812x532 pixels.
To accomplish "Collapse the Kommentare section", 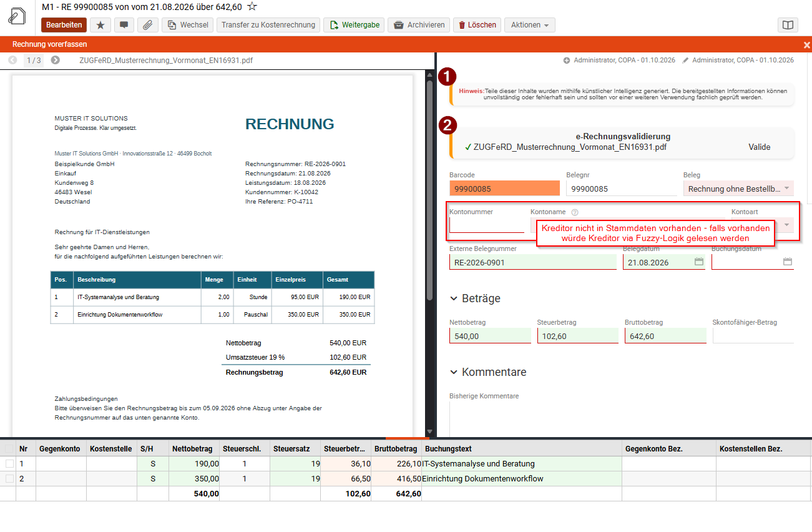I will point(454,372).
